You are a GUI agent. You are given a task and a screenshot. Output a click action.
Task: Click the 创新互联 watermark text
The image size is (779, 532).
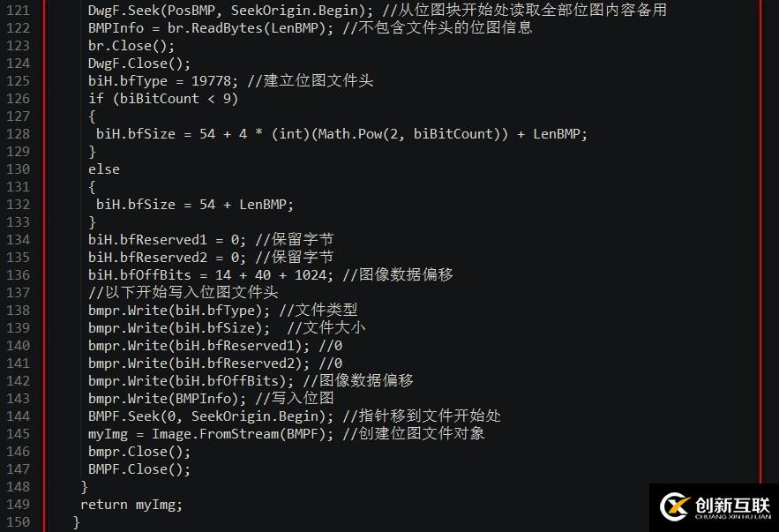[730, 503]
